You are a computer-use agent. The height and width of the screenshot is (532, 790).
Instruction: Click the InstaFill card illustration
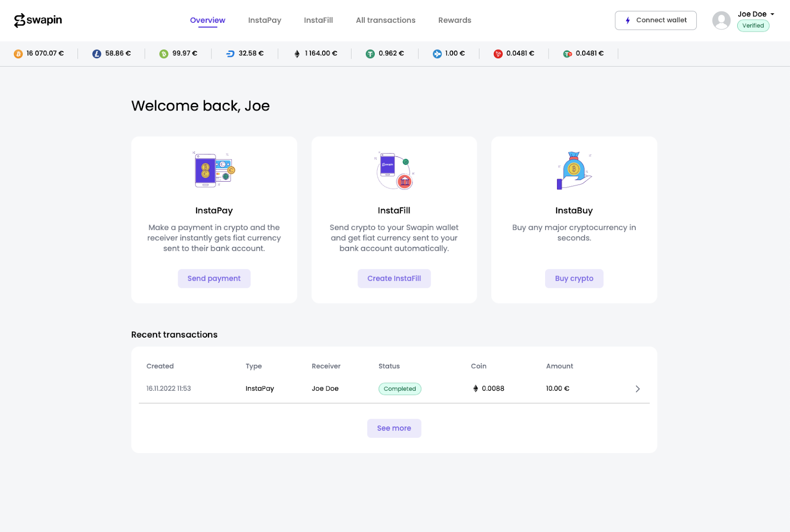395,171
